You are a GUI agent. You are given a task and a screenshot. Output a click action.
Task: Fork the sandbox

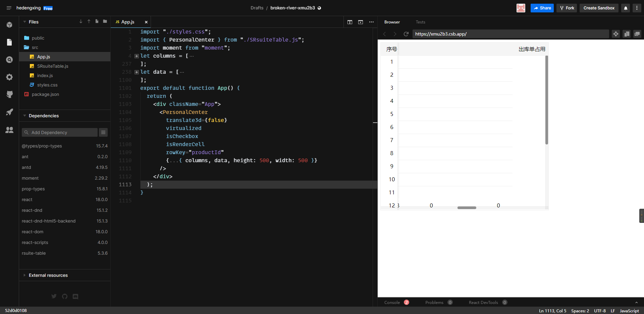566,8
